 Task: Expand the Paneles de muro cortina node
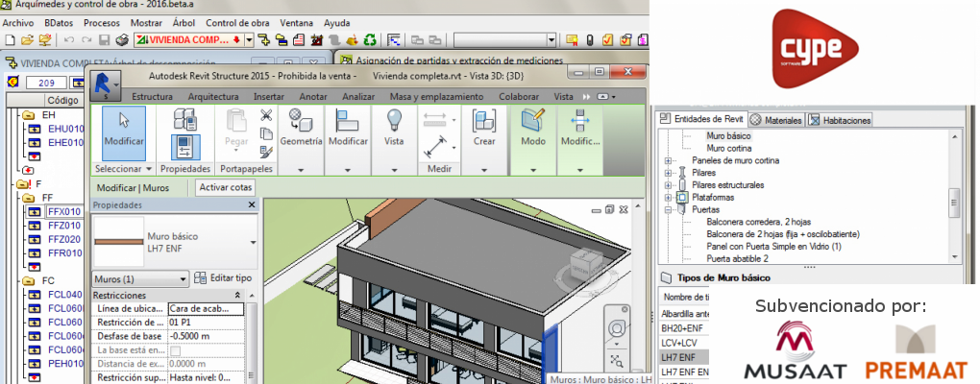pyautogui.click(x=668, y=160)
